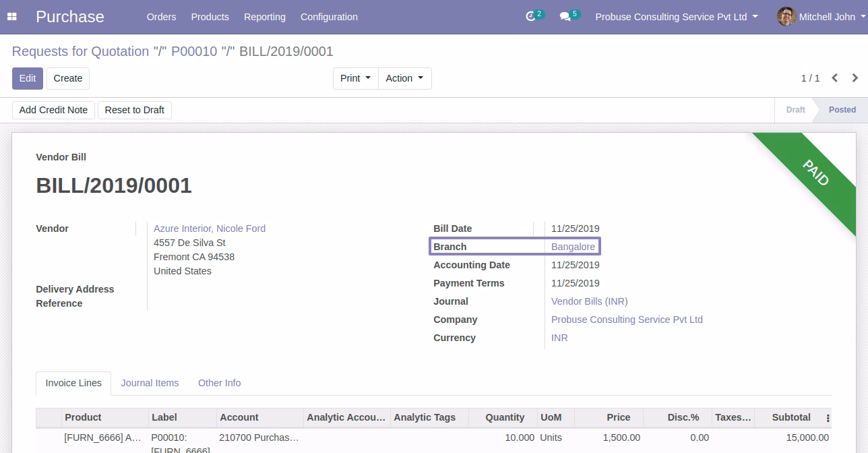Open the Vendor Bills (INR) journal link
Viewport: 868px width, 453px height.
click(589, 301)
